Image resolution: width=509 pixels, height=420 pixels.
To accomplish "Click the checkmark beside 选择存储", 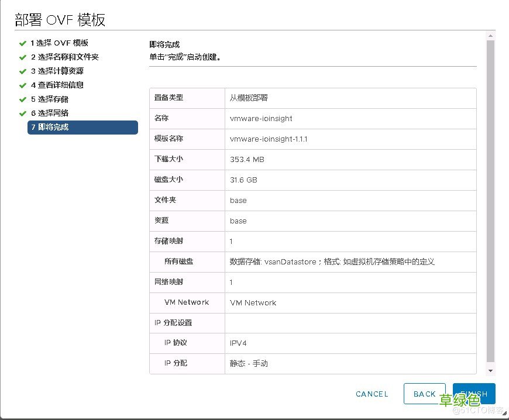I will [x=22, y=99].
